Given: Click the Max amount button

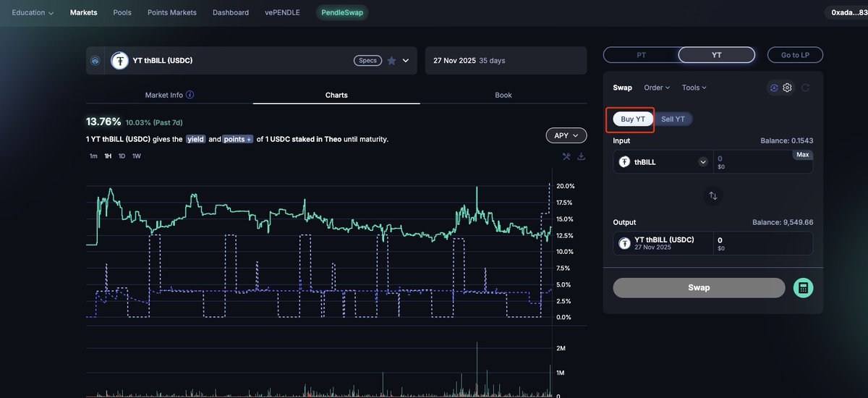Looking at the screenshot, I should [x=802, y=155].
